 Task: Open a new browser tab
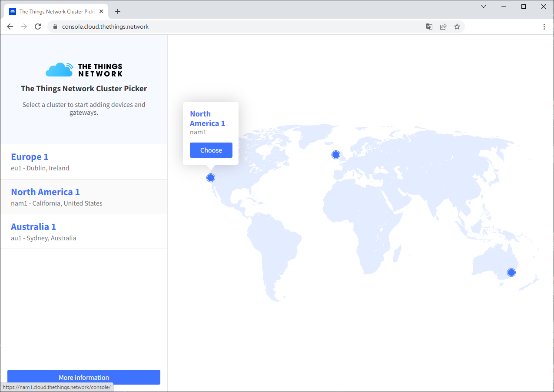pyautogui.click(x=117, y=11)
